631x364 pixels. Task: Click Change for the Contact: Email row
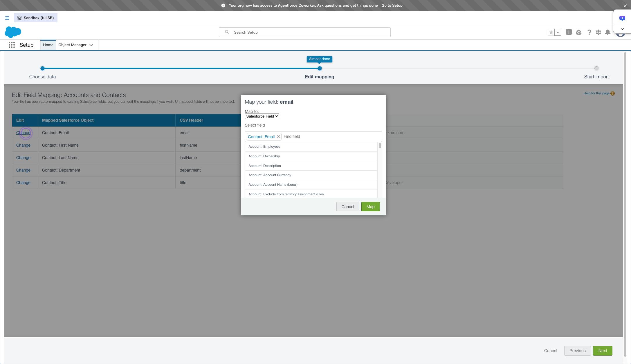coord(23,133)
